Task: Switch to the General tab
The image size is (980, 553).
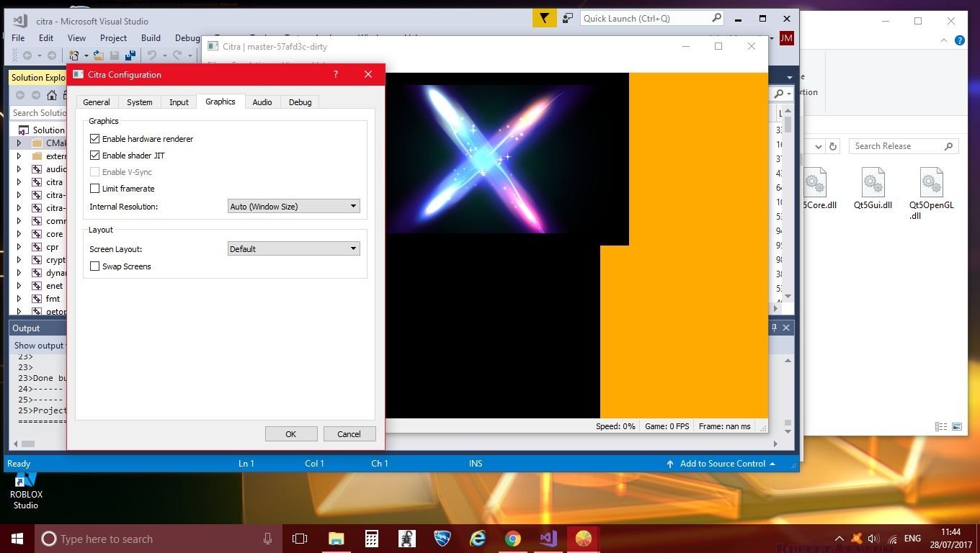Action: point(97,102)
